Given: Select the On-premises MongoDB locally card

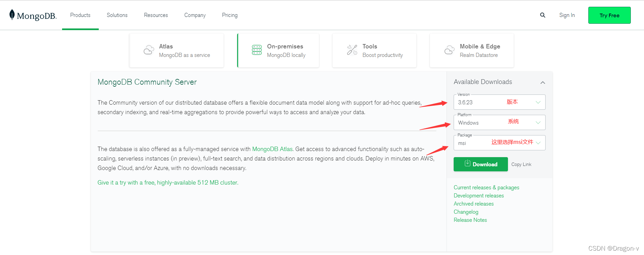Looking at the screenshot, I should click(278, 50).
